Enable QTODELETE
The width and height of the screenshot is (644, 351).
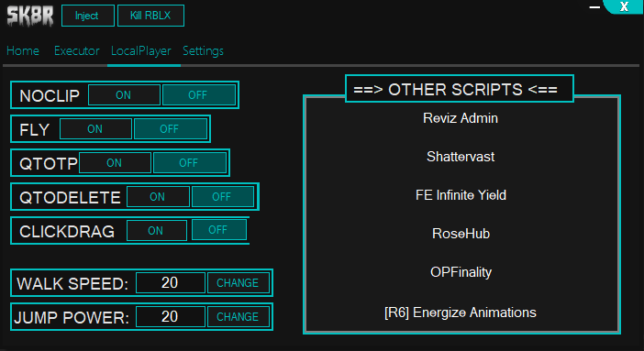(x=158, y=197)
